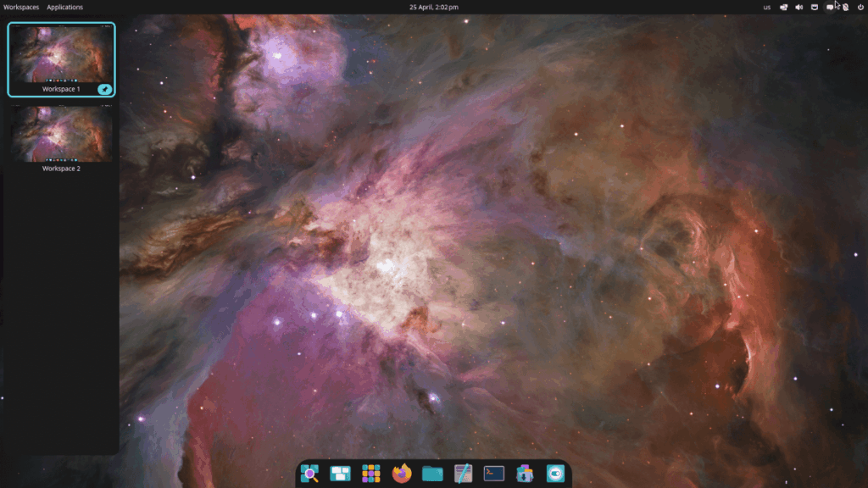This screenshot has width=868, height=488.
Task: Select the Workspace 1 thumbnail
Action: (61, 53)
